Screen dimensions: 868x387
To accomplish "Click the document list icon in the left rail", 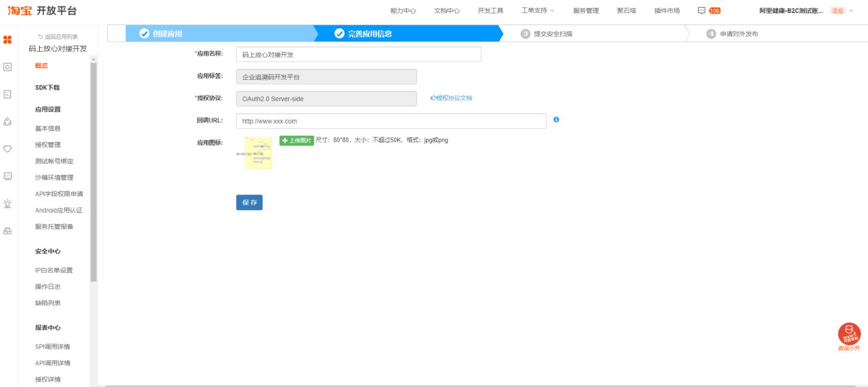I will pos(8,94).
